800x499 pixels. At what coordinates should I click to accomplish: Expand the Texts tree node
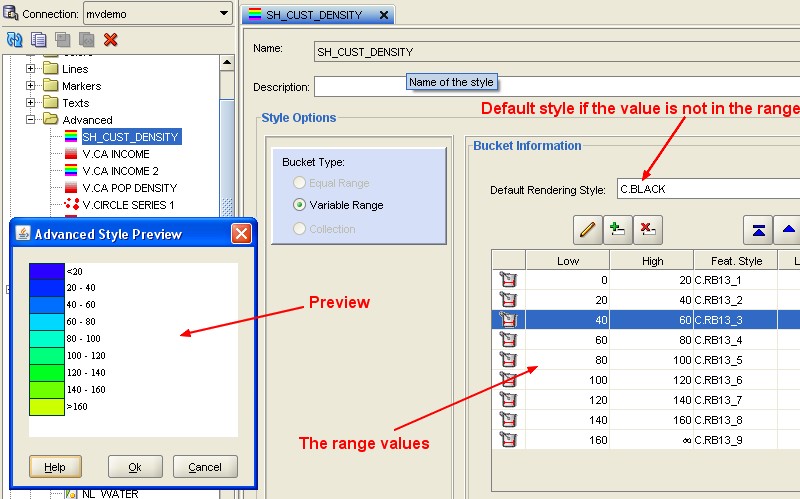(30, 103)
